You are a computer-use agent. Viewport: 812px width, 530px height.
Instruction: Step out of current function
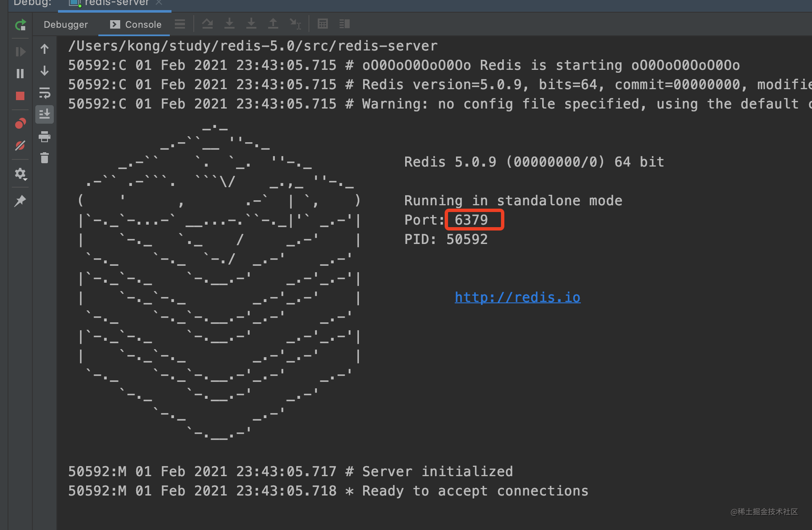pyautogui.click(x=273, y=24)
